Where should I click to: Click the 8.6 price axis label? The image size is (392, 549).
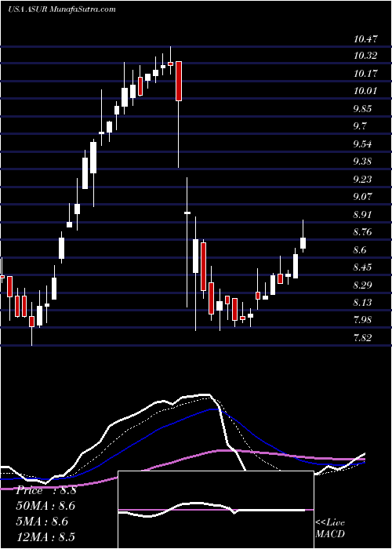pos(360,250)
